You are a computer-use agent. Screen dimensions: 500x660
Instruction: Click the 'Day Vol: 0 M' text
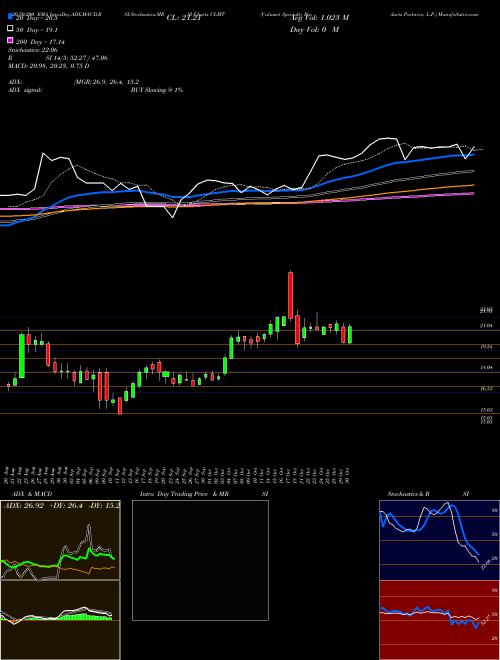coord(314,29)
